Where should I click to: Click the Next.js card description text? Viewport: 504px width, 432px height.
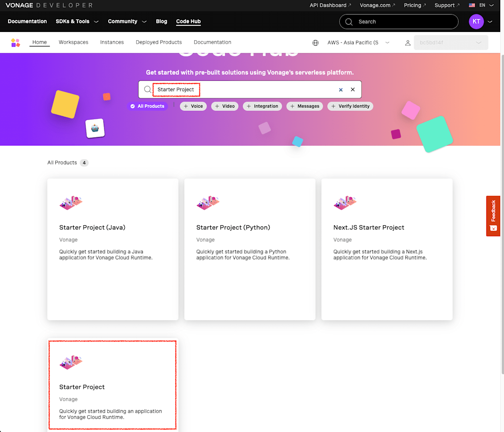pyautogui.click(x=380, y=255)
